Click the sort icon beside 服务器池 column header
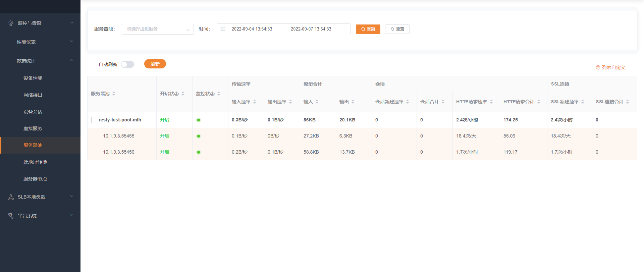644x272 pixels. click(114, 94)
